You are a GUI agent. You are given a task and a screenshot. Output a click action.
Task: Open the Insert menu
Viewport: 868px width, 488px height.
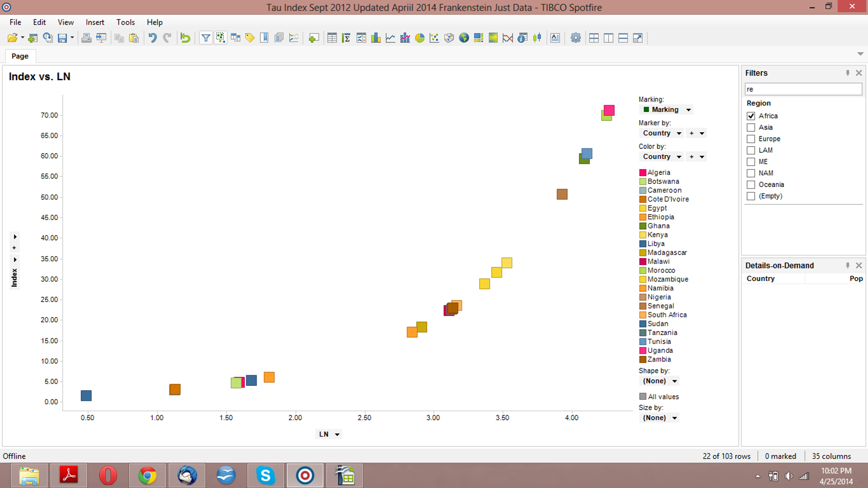tap(95, 22)
